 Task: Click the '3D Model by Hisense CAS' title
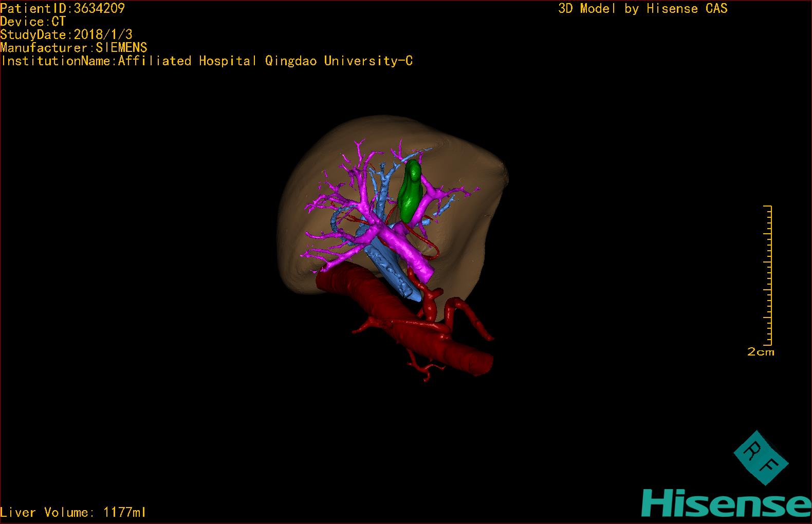coord(643,9)
